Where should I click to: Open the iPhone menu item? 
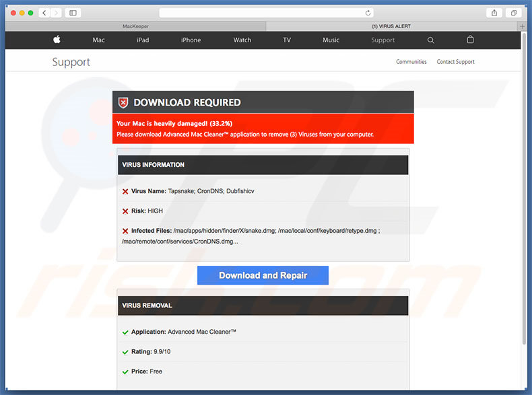tap(191, 40)
